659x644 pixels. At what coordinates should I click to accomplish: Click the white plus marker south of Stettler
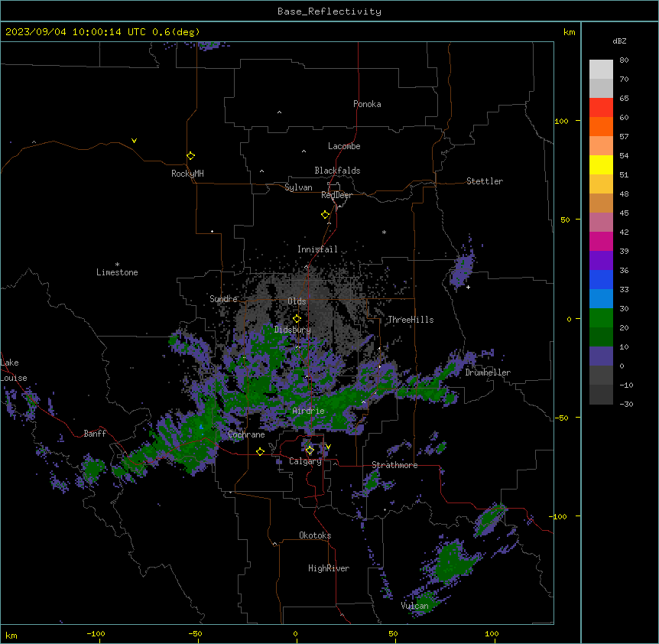pos(468,287)
